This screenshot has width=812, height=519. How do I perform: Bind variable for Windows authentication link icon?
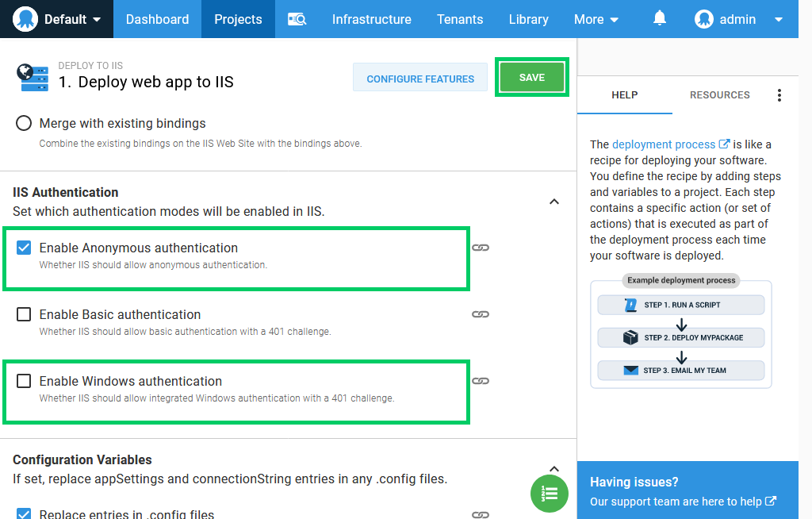(481, 381)
